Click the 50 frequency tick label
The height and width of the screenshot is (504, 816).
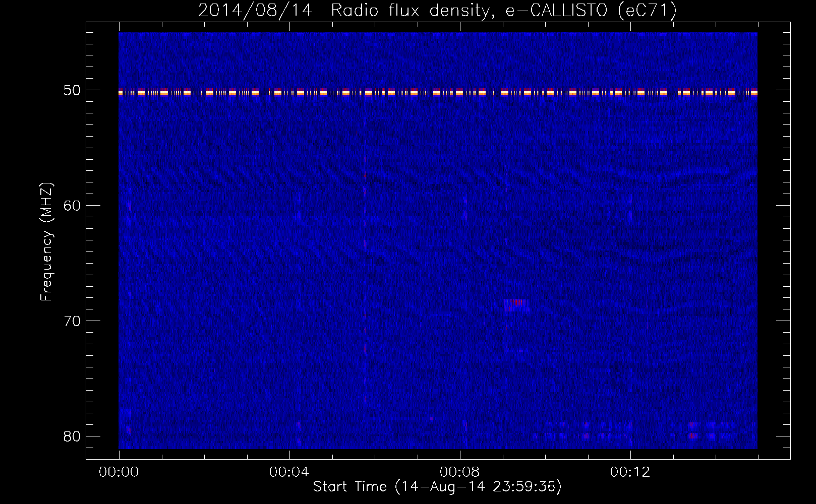[x=72, y=90]
